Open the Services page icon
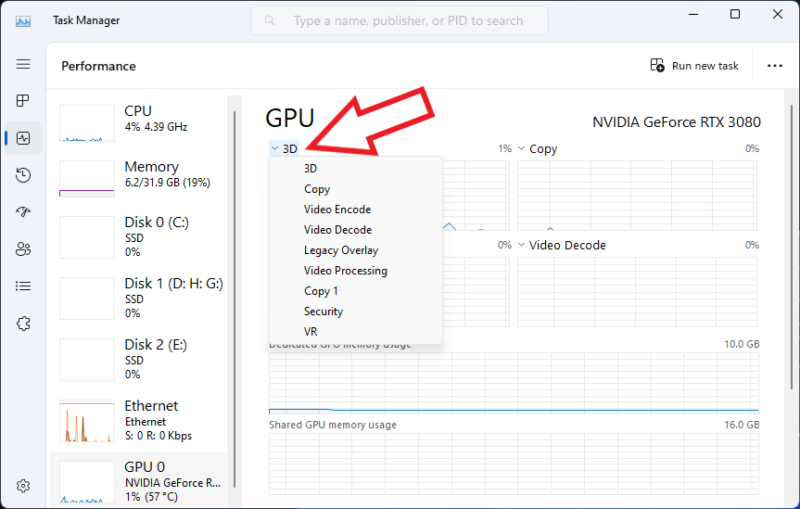Image resolution: width=800 pixels, height=509 pixels. (x=23, y=323)
